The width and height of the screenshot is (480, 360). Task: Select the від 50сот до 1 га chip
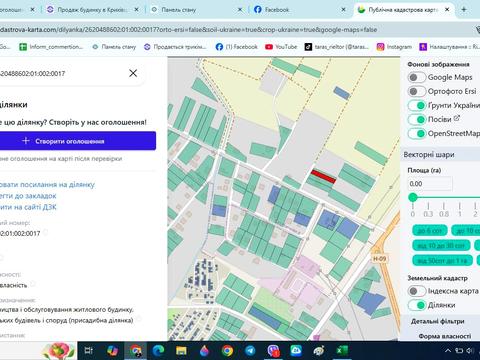click(x=442, y=260)
